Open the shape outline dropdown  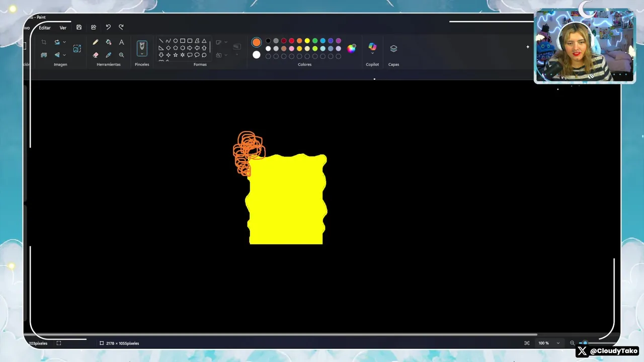(226, 42)
